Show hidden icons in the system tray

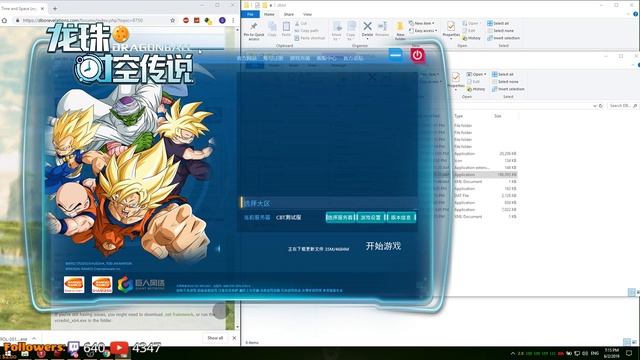click(x=513, y=353)
